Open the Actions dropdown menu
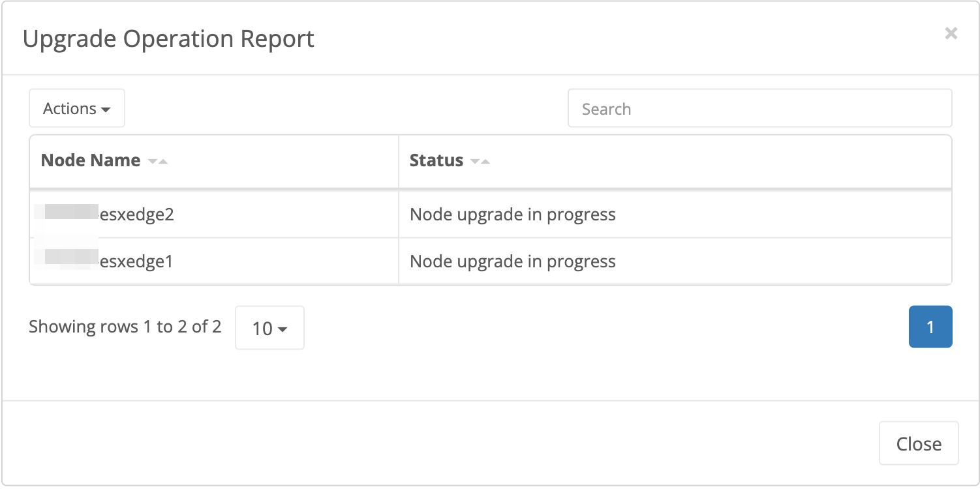Image resolution: width=980 pixels, height=489 pixels. [x=76, y=108]
